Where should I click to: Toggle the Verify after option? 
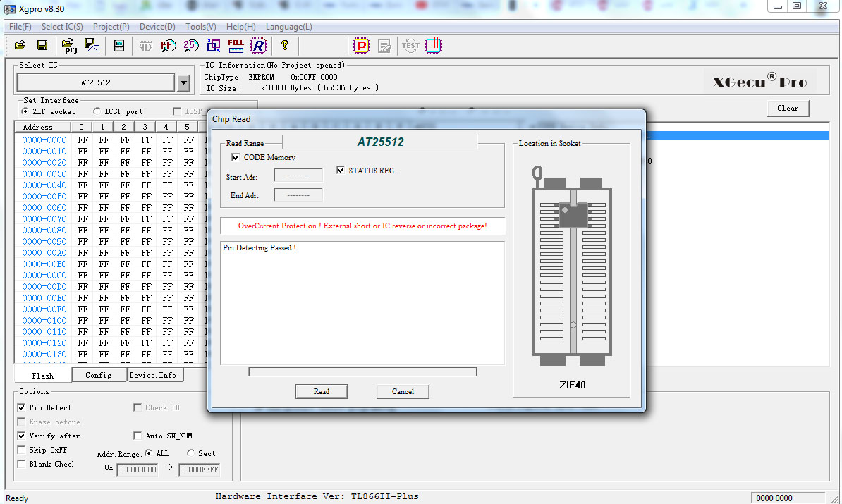click(x=21, y=436)
